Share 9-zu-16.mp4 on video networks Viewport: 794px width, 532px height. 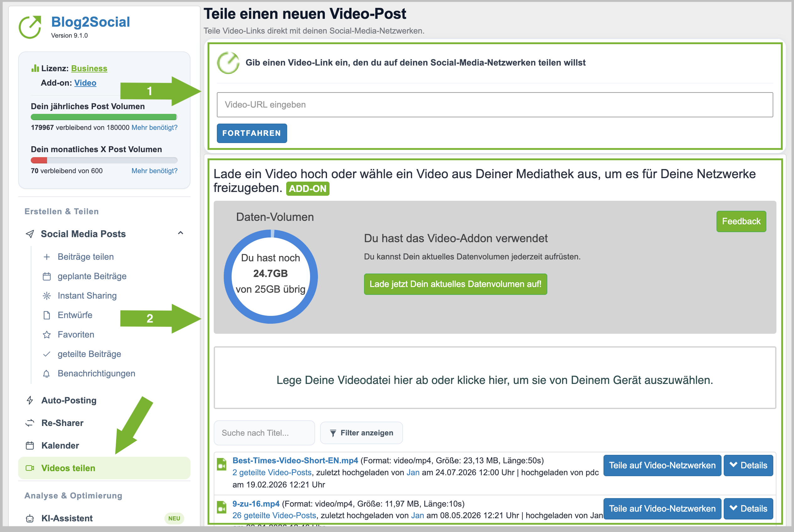point(662,508)
